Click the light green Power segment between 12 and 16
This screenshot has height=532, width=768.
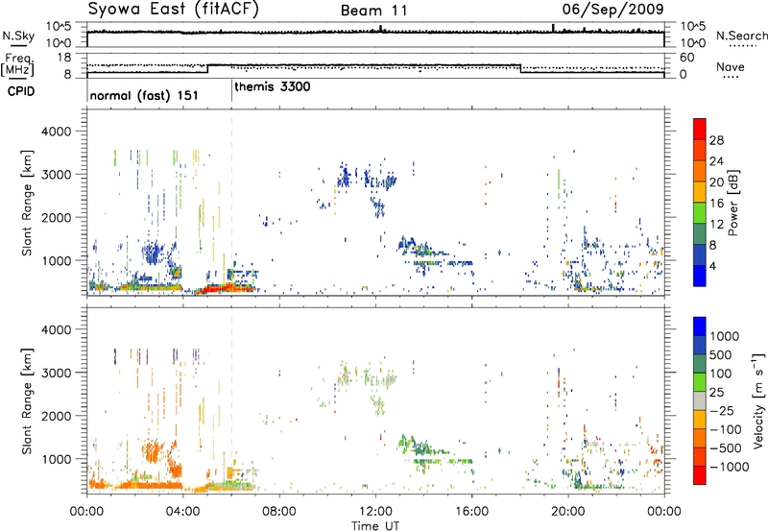pyautogui.click(x=700, y=213)
